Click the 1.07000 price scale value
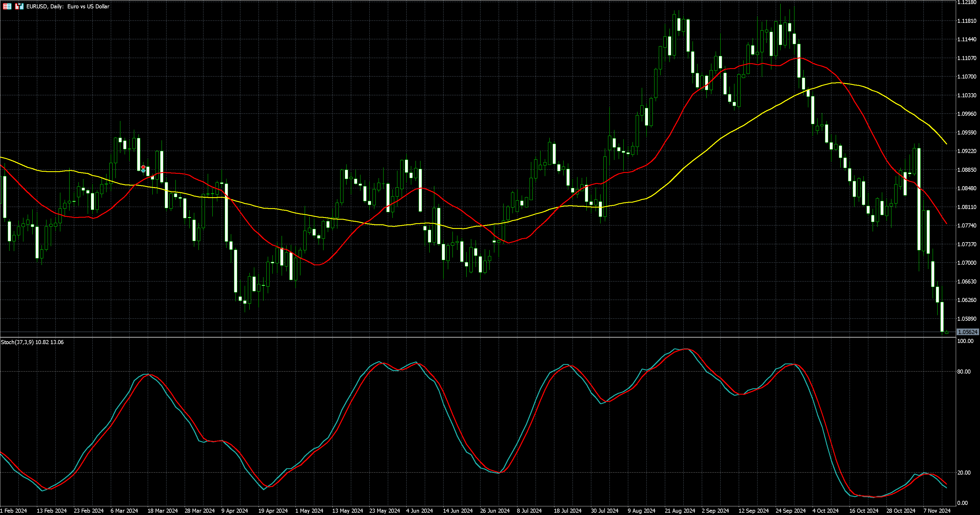980x515 pixels. click(x=967, y=263)
